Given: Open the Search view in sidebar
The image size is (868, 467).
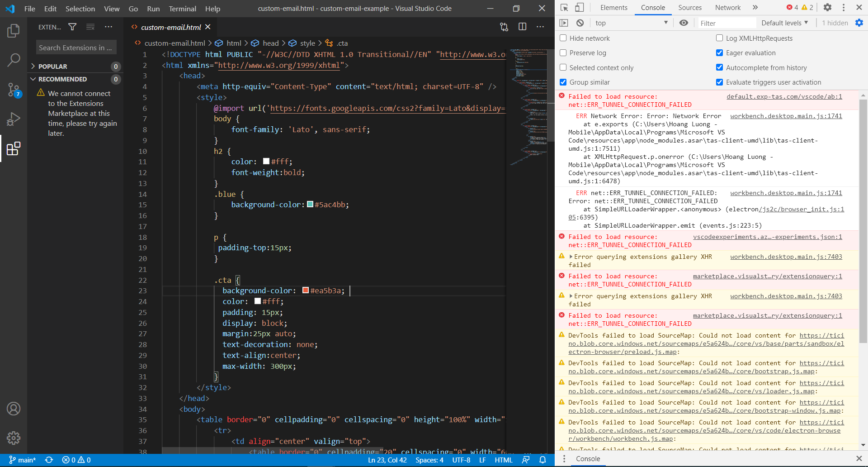Looking at the screenshot, I should (14, 59).
